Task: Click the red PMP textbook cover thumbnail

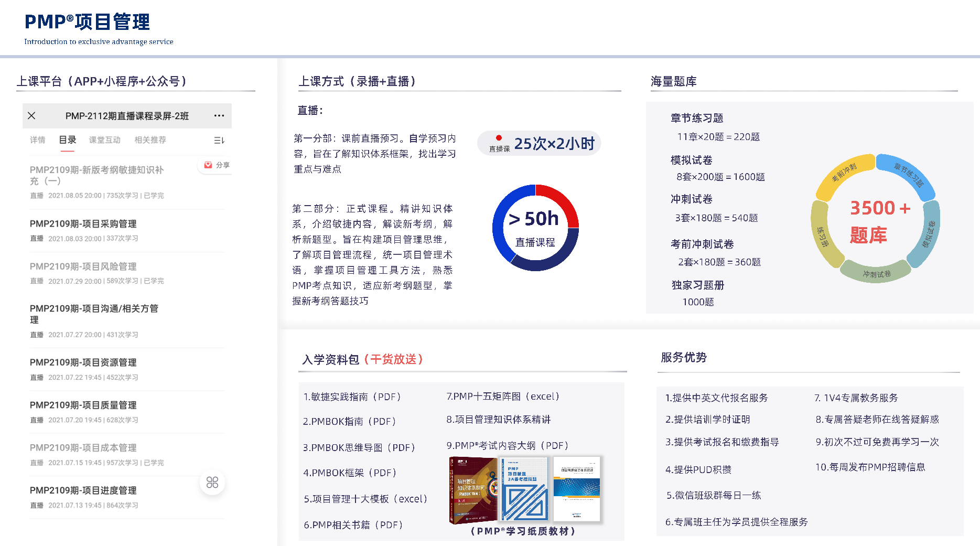Action: [x=473, y=490]
